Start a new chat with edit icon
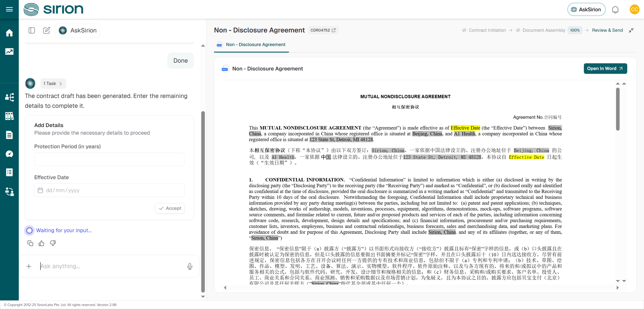This screenshot has height=309, width=644. click(x=47, y=30)
